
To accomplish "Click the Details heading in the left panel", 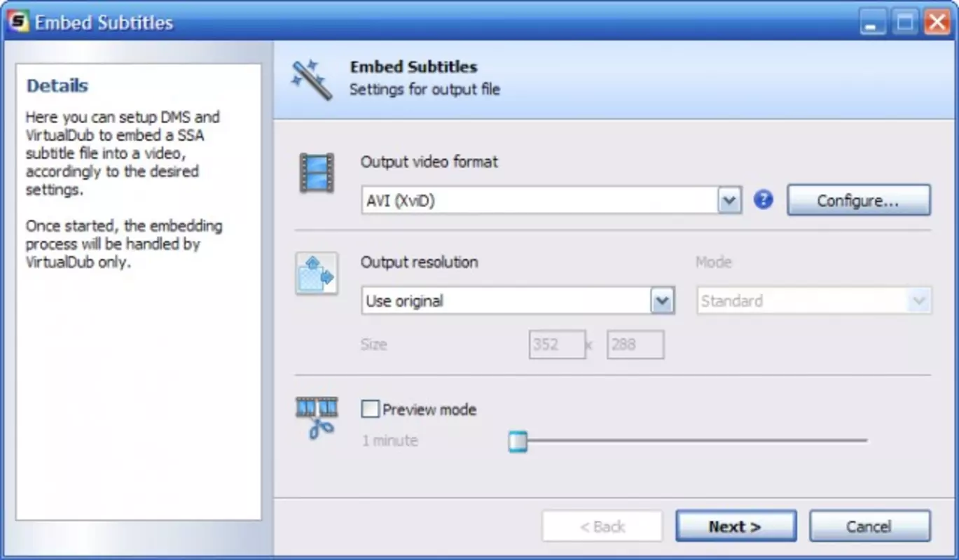I will 57,86.
